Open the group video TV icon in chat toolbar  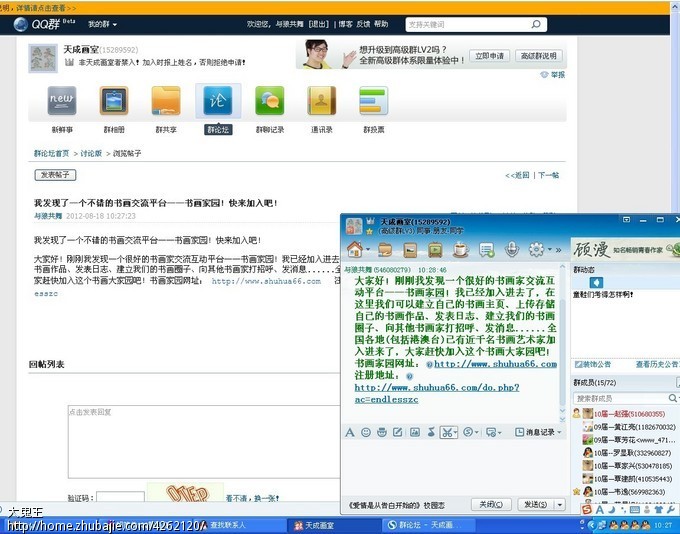coord(435,249)
